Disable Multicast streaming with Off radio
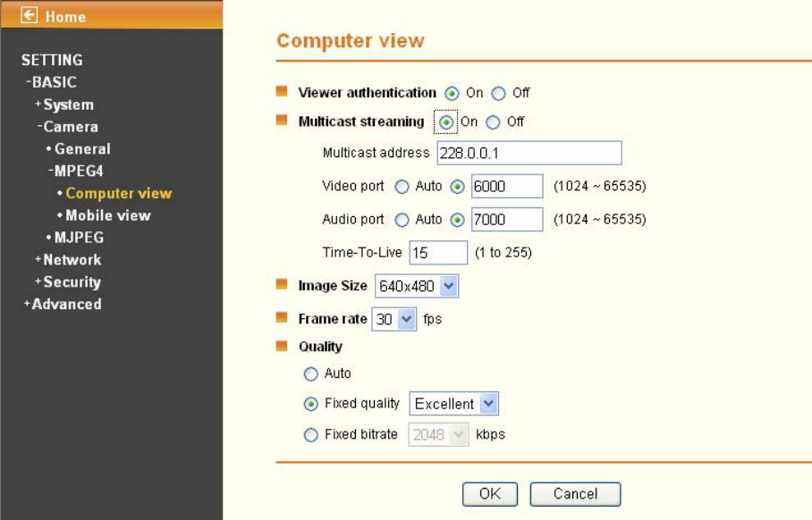The image size is (812, 520). click(493, 122)
